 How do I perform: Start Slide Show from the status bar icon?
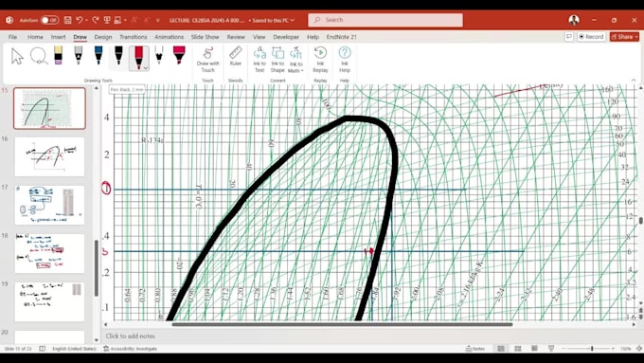[x=551, y=348]
